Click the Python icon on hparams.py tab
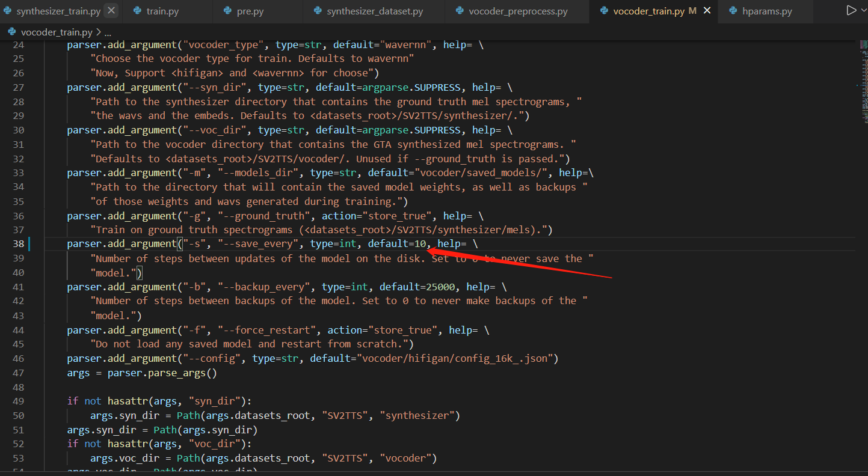The height and width of the screenshot is (476, 868). point(731,10)
